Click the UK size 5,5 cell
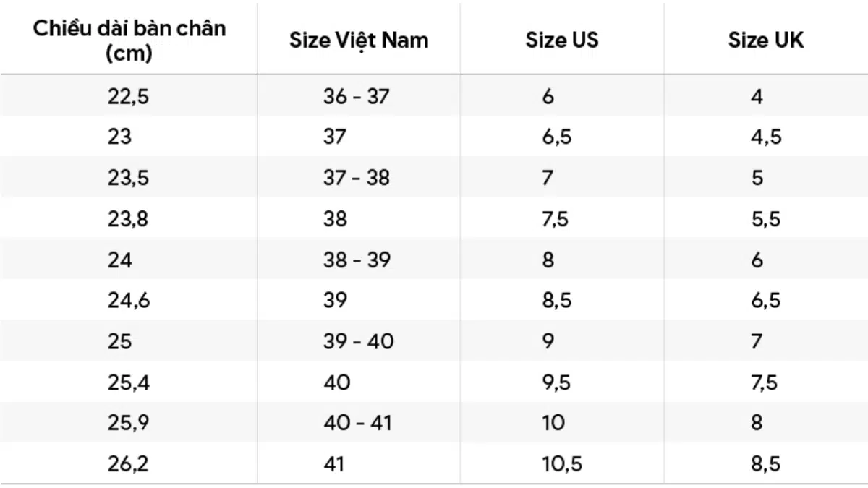The width and height of the screenshot is (868, 488). (765, 219)
